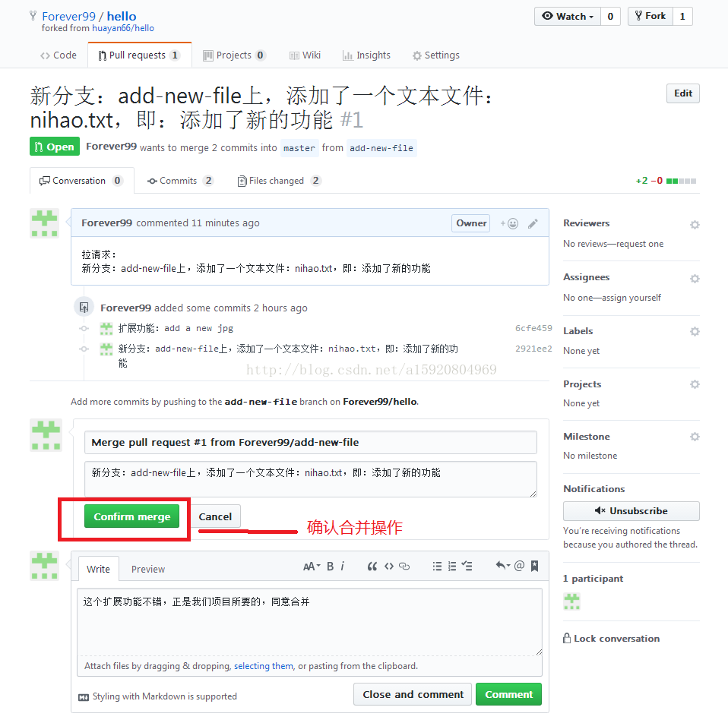Screen dimensions: 728x723
Task: Click the assign yourself link
Action: point(631,298)
